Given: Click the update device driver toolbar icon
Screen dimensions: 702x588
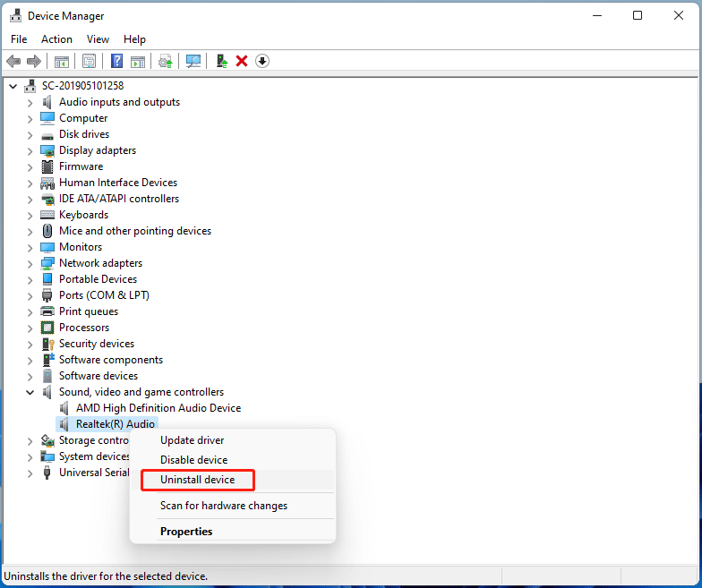Looking at the screenshot, I should click(x=166, y=61).
